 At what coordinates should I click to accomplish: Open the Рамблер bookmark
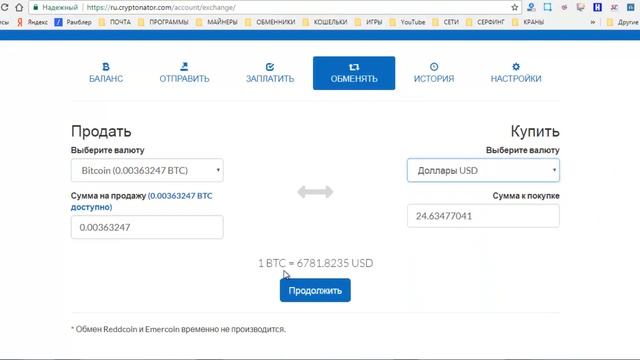coord(73,22)
